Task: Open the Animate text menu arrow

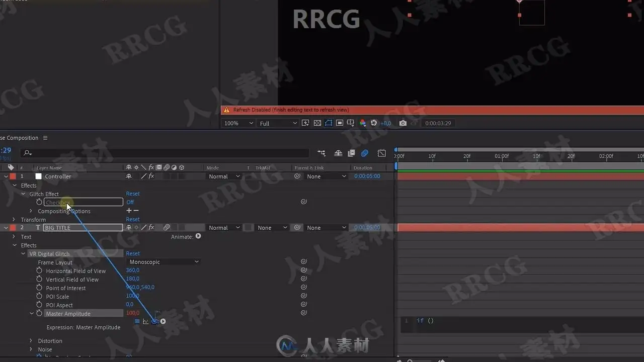Action: point(198,236)
